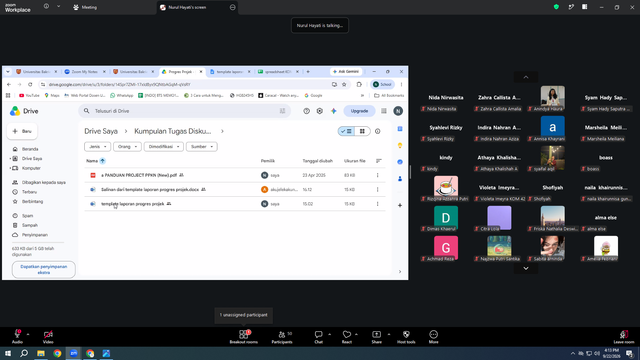Bookmark this page with the star icon
Screen dimensions: 640x360
(x=344, y=84)
